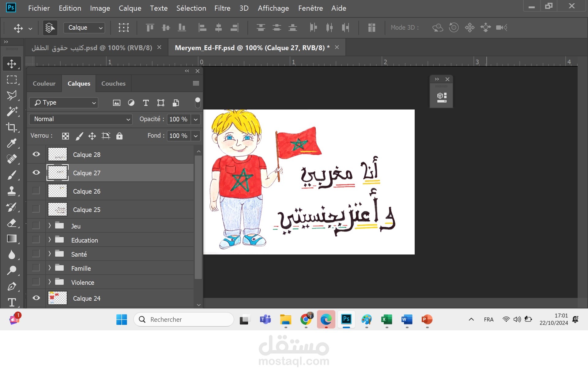Screen dimensions: 588x375
Task: Select the Clone Stamp tool
Action: 12,191
